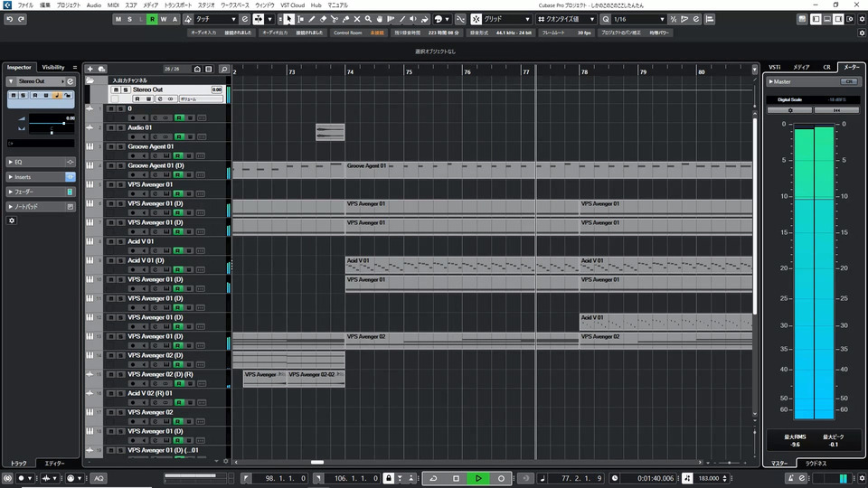The image size is (868, 488).
Task: Select the Object Selection arrow tool
Action: coord(289,19)
